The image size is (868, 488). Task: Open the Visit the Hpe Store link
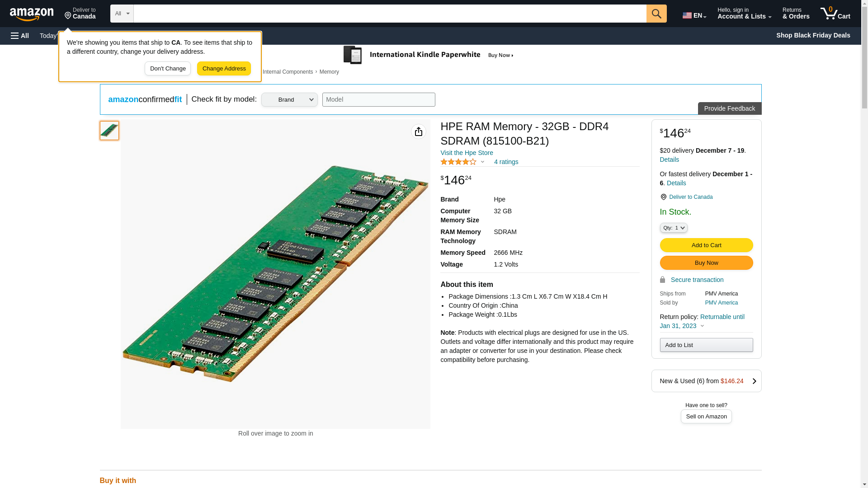pyautogui.click(x=467, y=153)
